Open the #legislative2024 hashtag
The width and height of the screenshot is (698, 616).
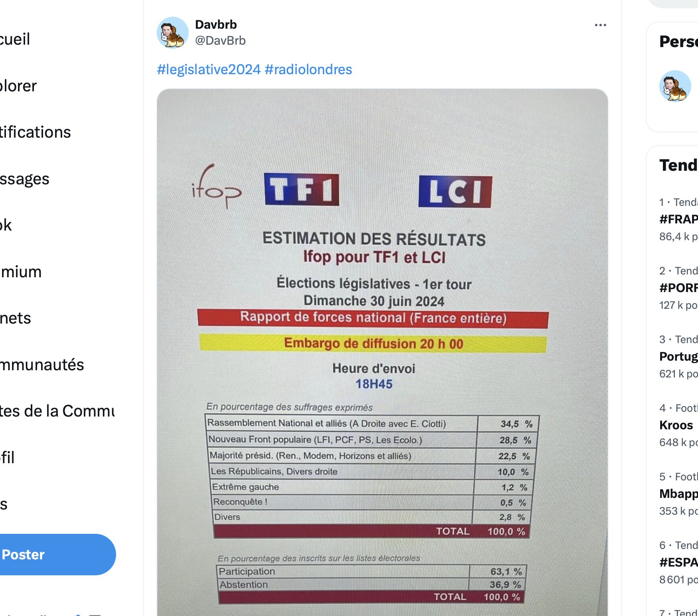209,69
